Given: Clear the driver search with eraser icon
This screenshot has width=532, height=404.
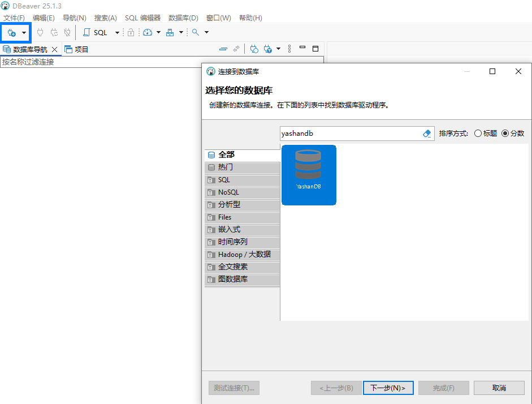Looking at the screenshot, I should pos(427,134).
